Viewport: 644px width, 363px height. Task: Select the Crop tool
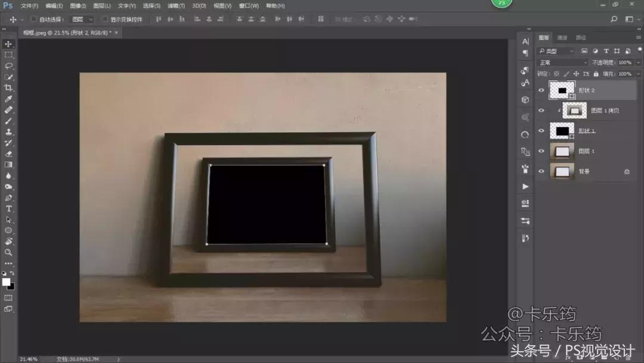click(x=8, y=88)
